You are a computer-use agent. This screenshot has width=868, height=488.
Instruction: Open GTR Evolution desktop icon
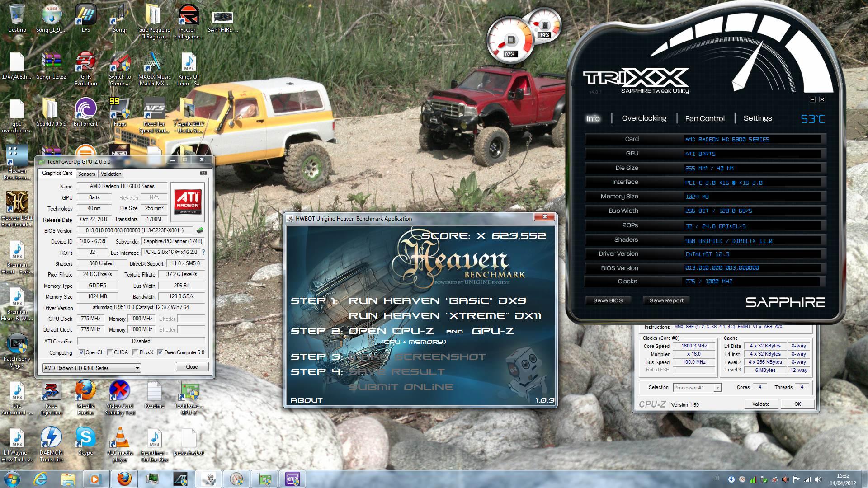pos(86,69)
